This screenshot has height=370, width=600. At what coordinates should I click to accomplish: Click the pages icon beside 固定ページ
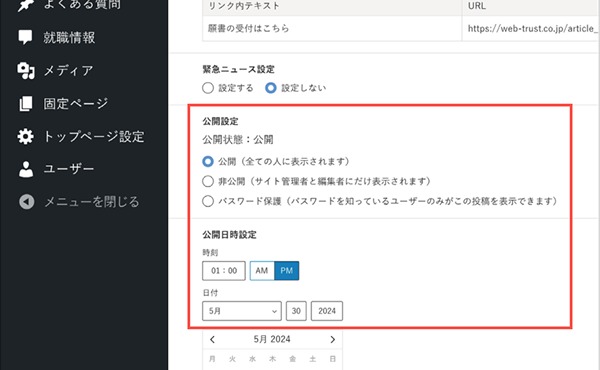26,103
